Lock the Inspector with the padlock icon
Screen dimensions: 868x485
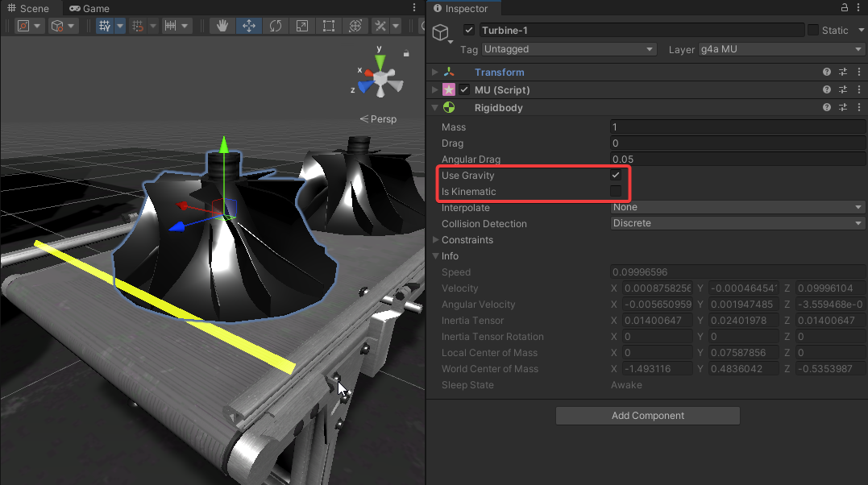845,8
